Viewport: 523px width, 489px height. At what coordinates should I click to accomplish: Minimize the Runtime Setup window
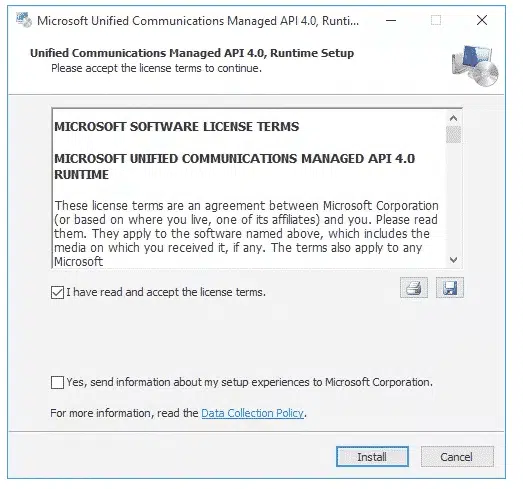(x=391, y=20)
